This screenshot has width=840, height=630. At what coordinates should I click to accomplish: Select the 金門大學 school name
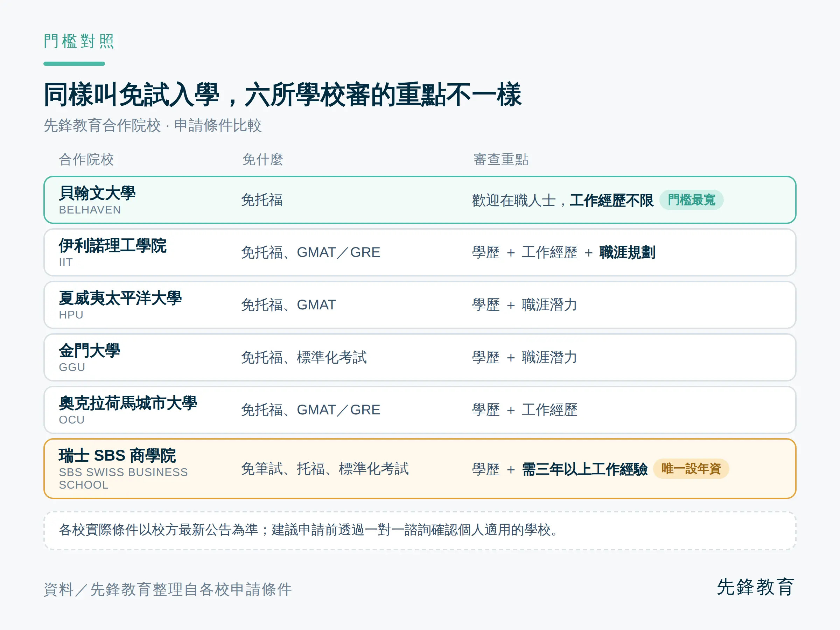(x=90, y=350)
